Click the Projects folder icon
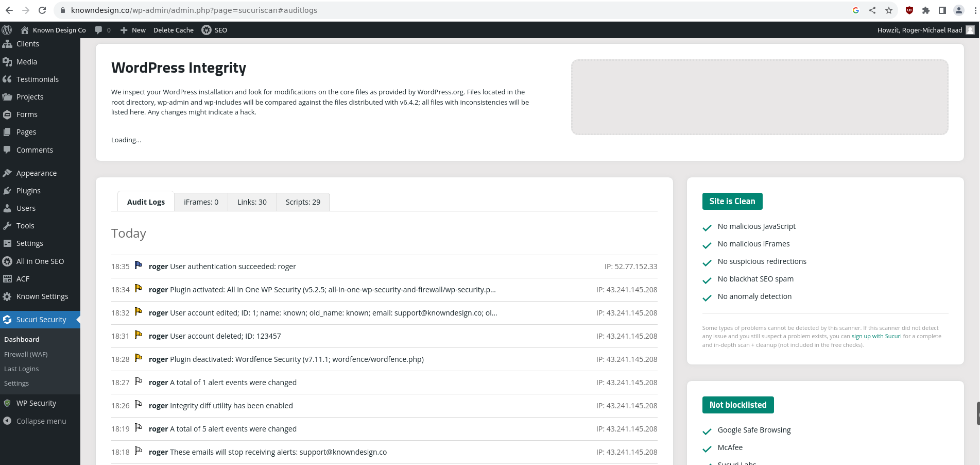This screenshot has height=465, width=980. click(x=7, y=97)
